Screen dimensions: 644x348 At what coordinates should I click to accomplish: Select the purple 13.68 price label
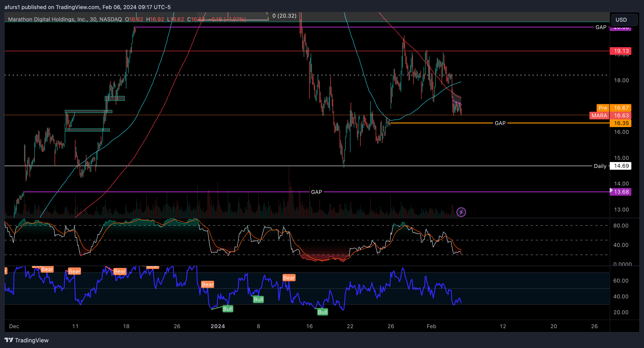pyautogui.click(x=621, y=192)
